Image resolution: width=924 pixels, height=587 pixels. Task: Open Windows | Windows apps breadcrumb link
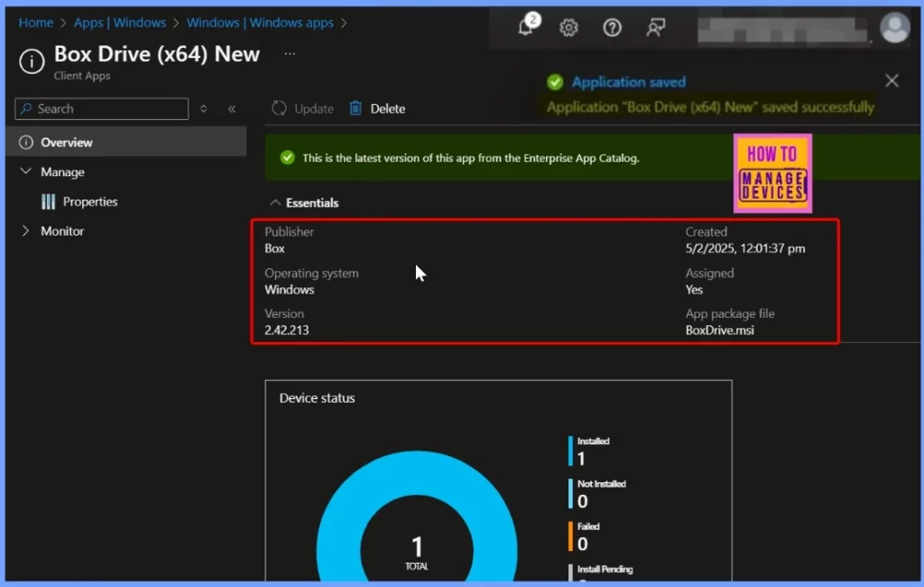coord(260,23)
